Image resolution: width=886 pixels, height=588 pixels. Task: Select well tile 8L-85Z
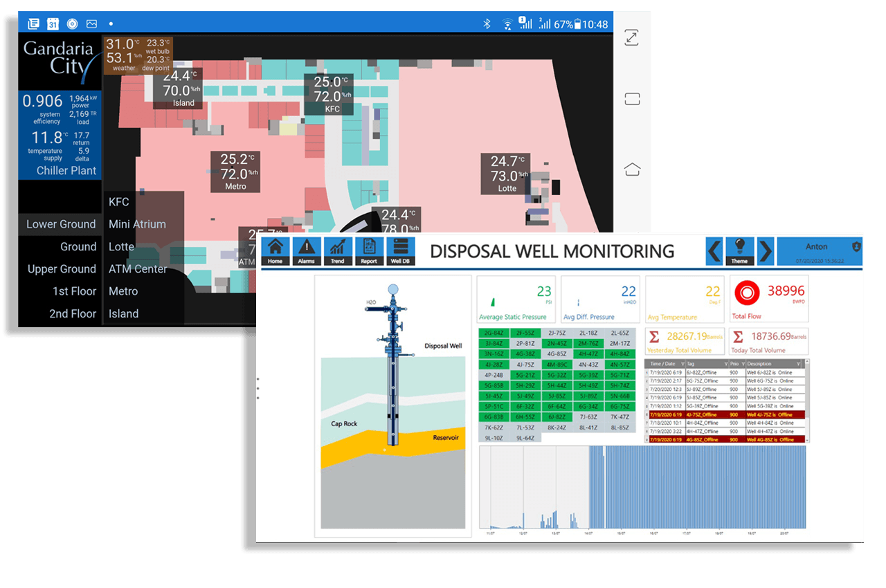coord(620,428)
